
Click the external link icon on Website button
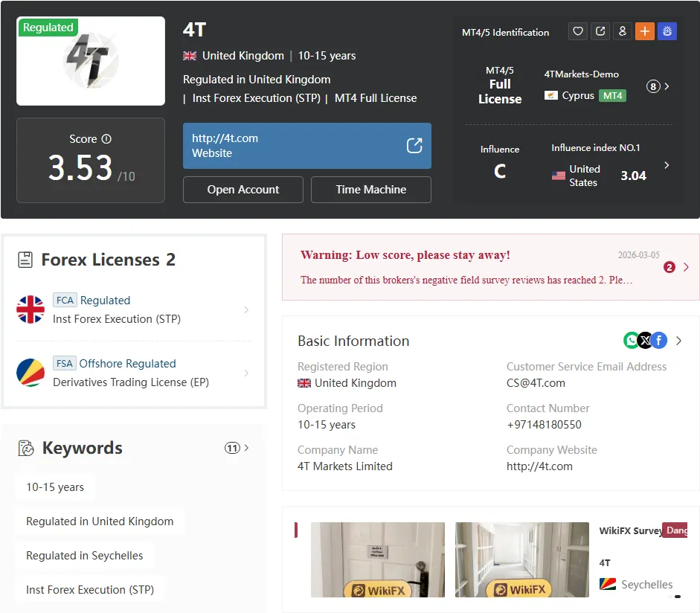coord(414,146)
